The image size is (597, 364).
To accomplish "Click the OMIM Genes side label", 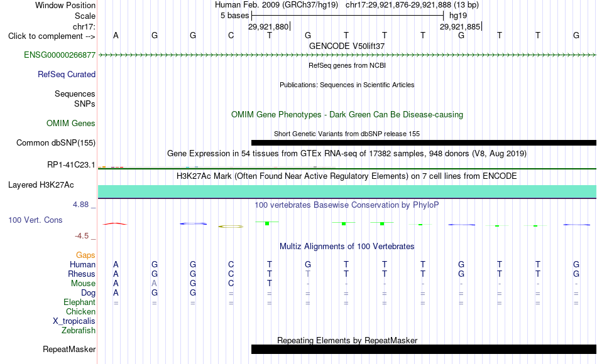I will pyautogui.click(x=70, y=123).
